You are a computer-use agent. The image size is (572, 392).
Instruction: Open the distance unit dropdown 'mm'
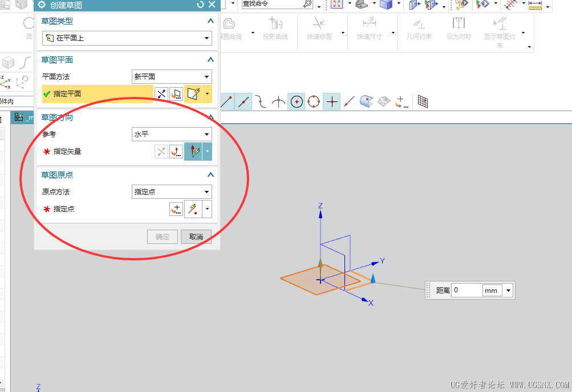pyautogui.click(x=493, y=291)
